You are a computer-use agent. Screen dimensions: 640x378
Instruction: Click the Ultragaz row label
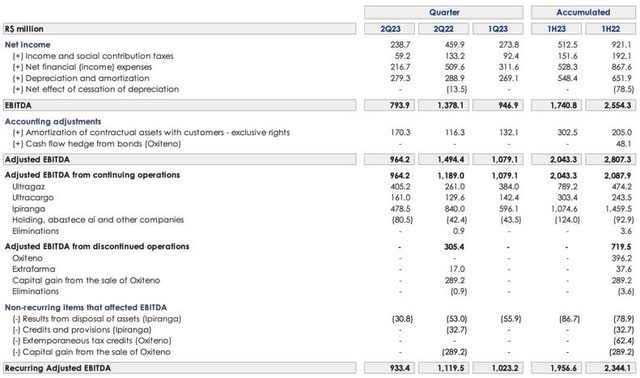tap(29, 187)
